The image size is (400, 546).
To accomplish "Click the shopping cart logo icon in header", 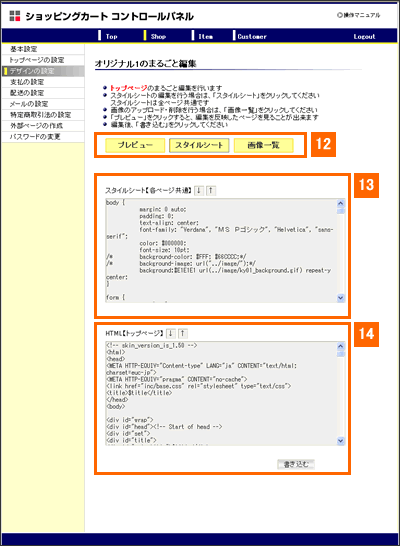I will click(15, 16).
